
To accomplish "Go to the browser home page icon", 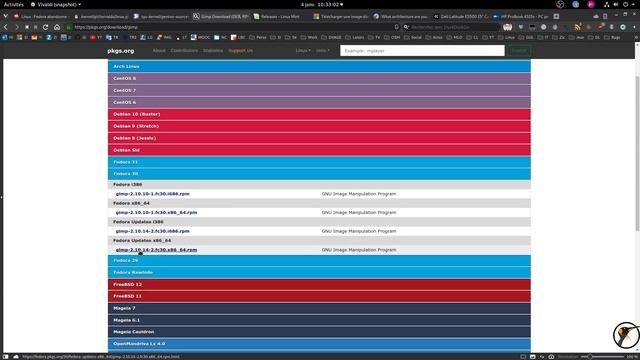I will coord(57,27).
